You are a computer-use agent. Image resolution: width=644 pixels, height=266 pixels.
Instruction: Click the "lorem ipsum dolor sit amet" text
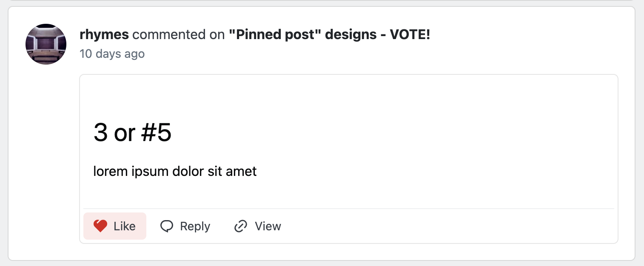(175, 171)
